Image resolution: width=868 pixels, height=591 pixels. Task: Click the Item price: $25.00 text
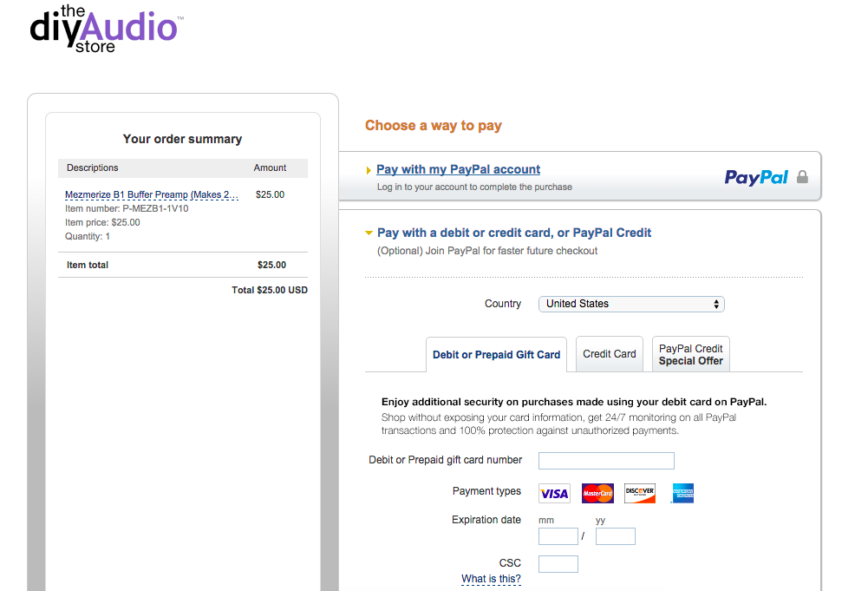[102, 222]
